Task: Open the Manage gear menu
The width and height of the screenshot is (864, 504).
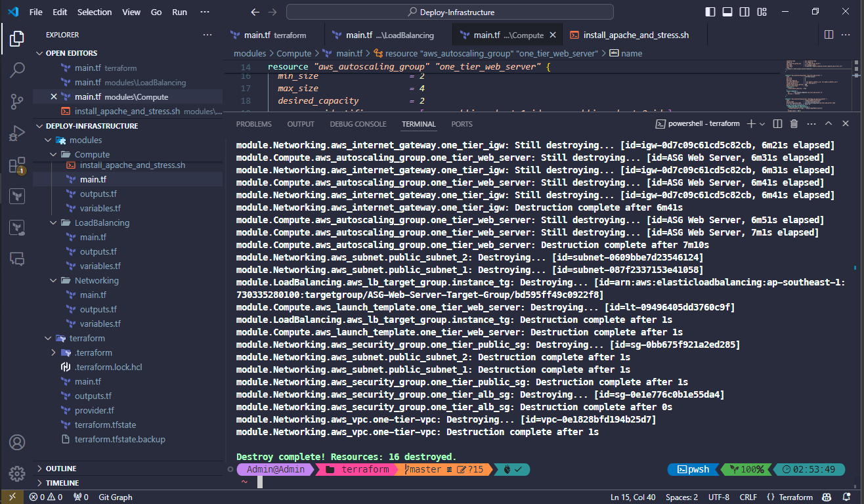Action: point(17,473)
